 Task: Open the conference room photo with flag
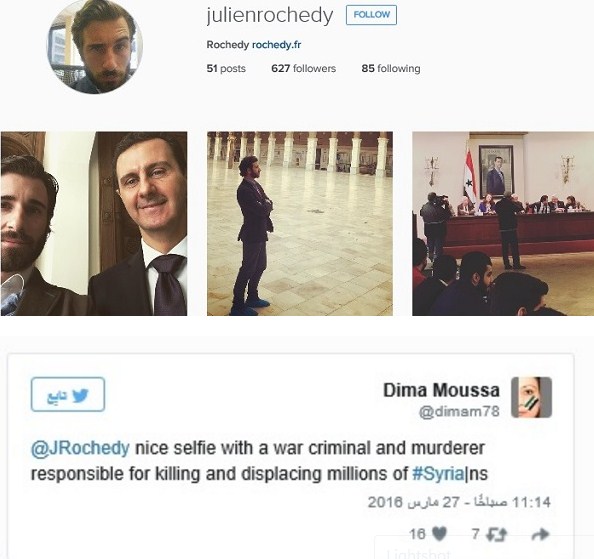tap(503, 223)
